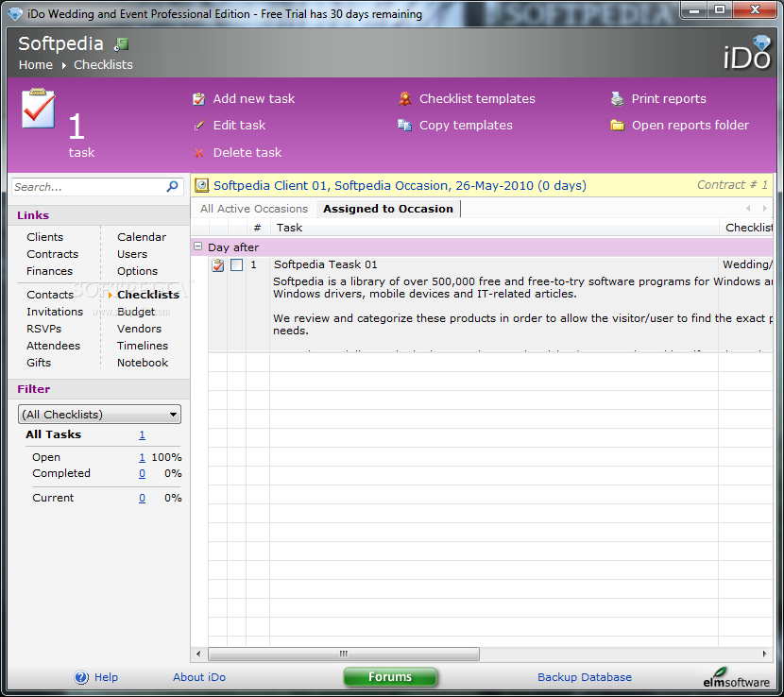Open the Gifts link
This screenshot has height=697, width=784.
tap(39, 363)
